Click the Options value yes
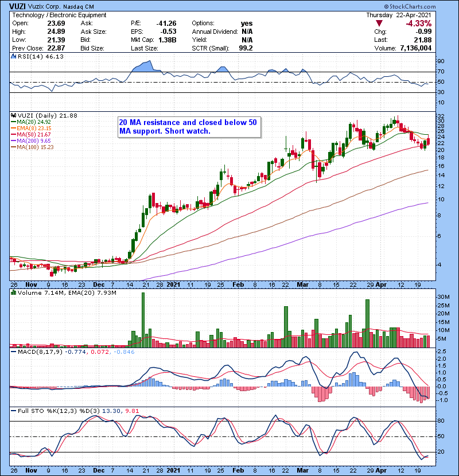 (x=247, y=24)
